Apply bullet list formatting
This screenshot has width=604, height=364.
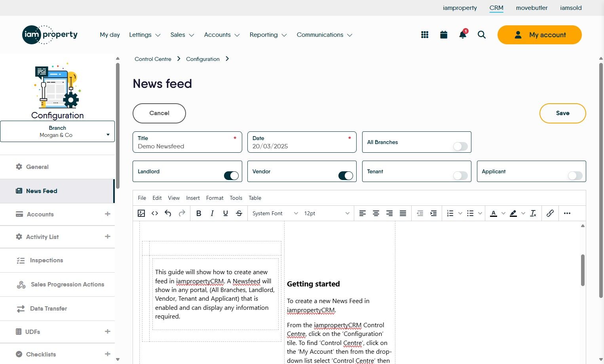click(470, 213)
